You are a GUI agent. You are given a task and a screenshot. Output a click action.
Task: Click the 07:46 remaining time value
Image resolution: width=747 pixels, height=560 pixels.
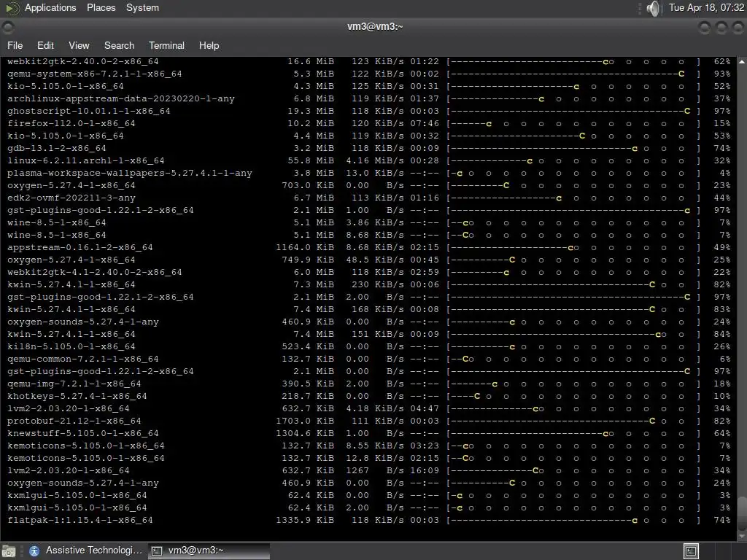425,123
